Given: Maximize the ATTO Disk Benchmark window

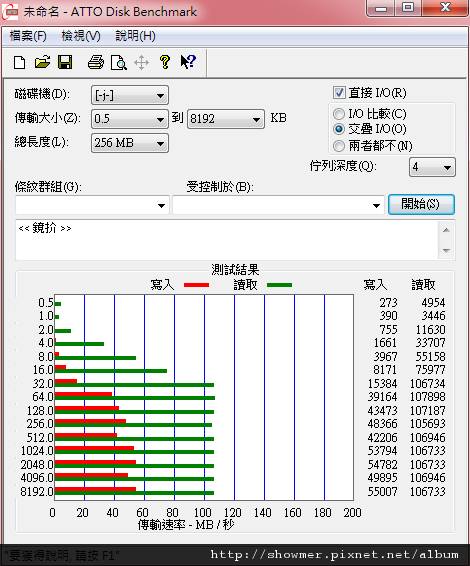Looking at the screenshot, I should click(x=408, y=8).
